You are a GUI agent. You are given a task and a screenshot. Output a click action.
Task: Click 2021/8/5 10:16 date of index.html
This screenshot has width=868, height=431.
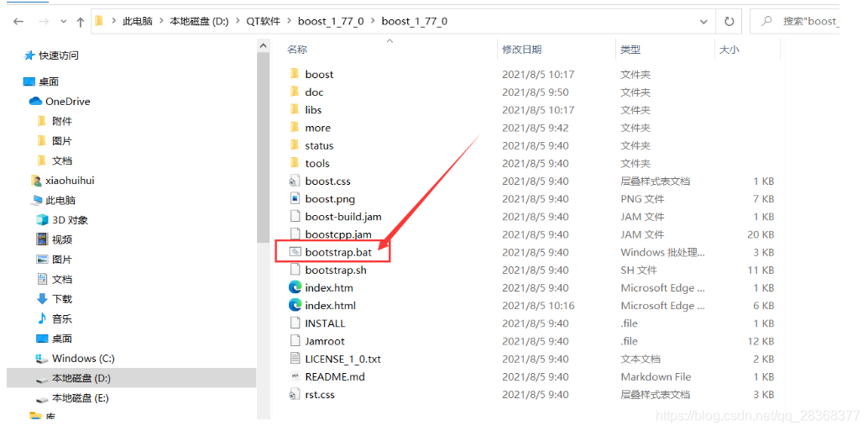[538, 305]
